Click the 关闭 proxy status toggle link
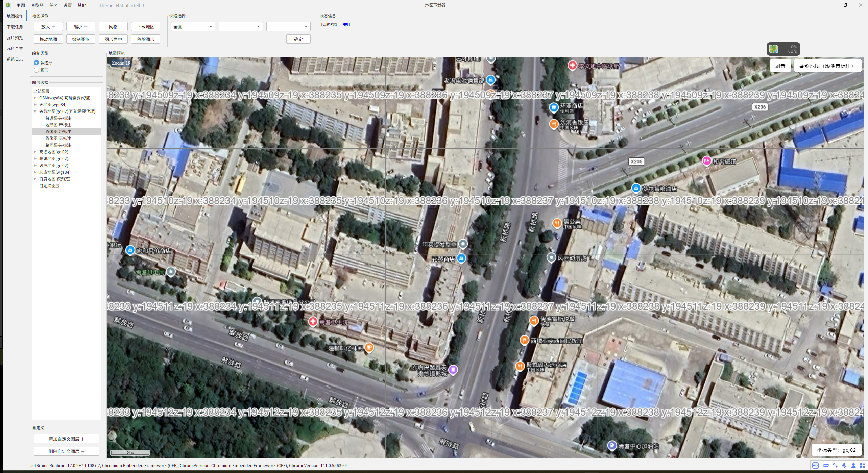This screenshot has width=868, height=473. click(x=347, y=24)
